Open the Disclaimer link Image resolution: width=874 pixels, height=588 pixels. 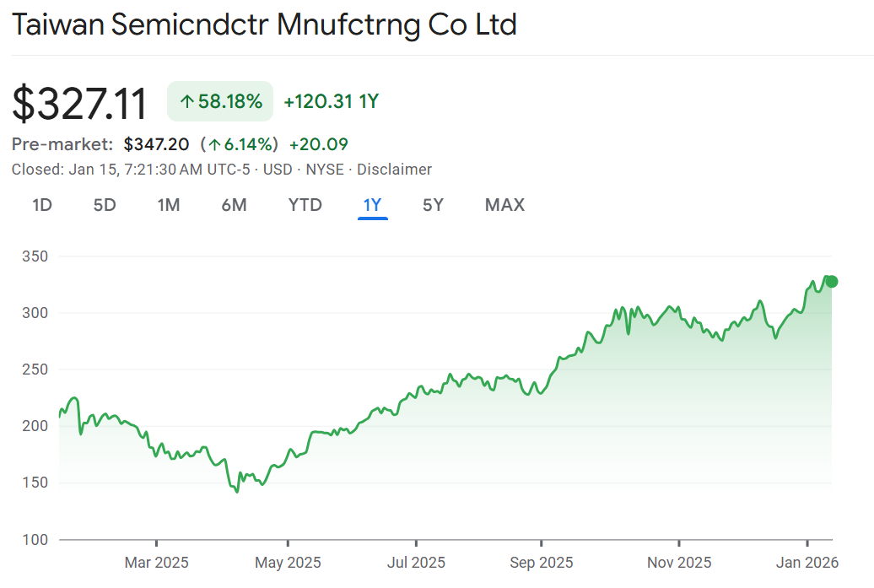[x=394, y=170]
